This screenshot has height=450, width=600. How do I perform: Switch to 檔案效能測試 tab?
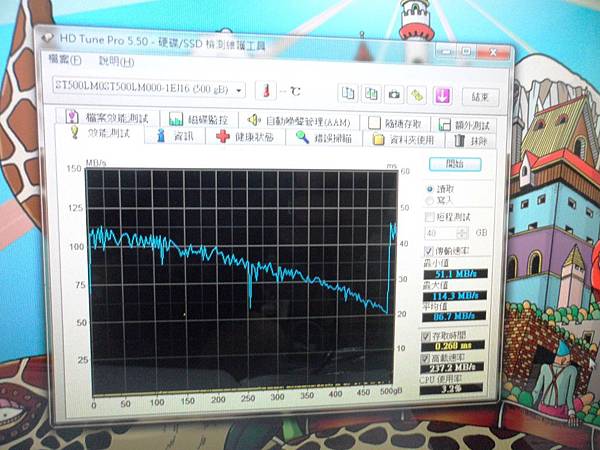point(107,117)
